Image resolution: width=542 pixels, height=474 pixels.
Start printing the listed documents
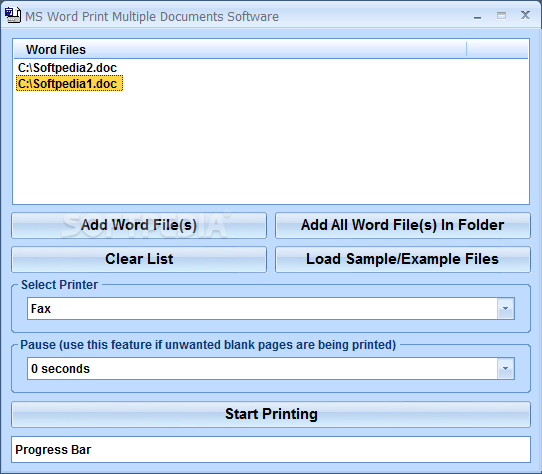click(x=271, y=414)
